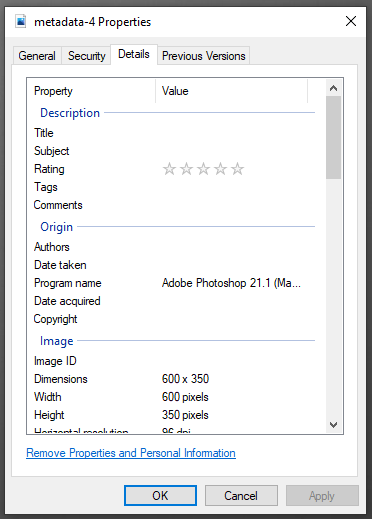
Task: Select the Height property label
Action: tap(49, 415)
